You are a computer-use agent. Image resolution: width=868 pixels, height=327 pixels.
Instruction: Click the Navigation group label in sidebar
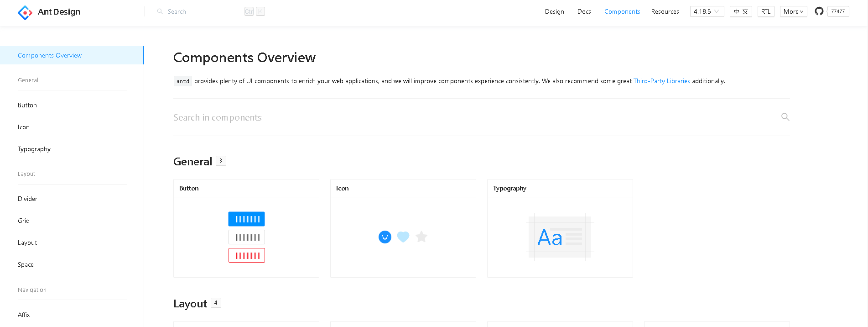[x=32, y=290]
